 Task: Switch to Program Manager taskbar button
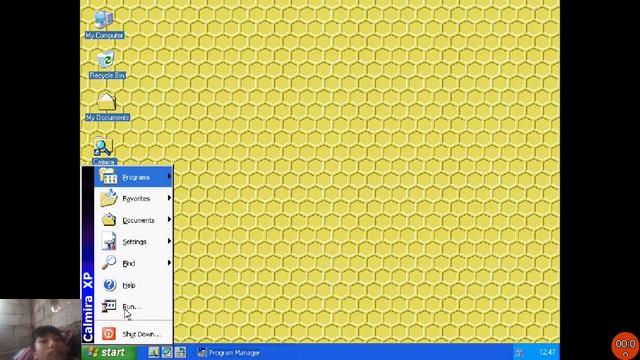click(229, 353)
